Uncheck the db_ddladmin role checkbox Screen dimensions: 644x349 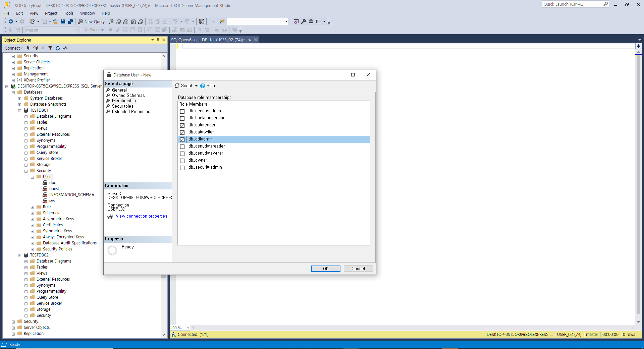pyautogui.click(x=182, y=139)
